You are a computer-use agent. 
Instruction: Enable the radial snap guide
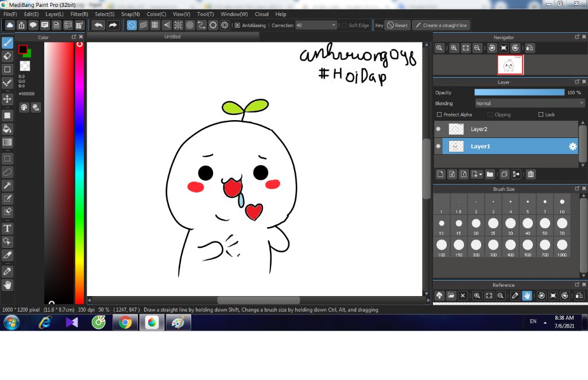[178, 25]
